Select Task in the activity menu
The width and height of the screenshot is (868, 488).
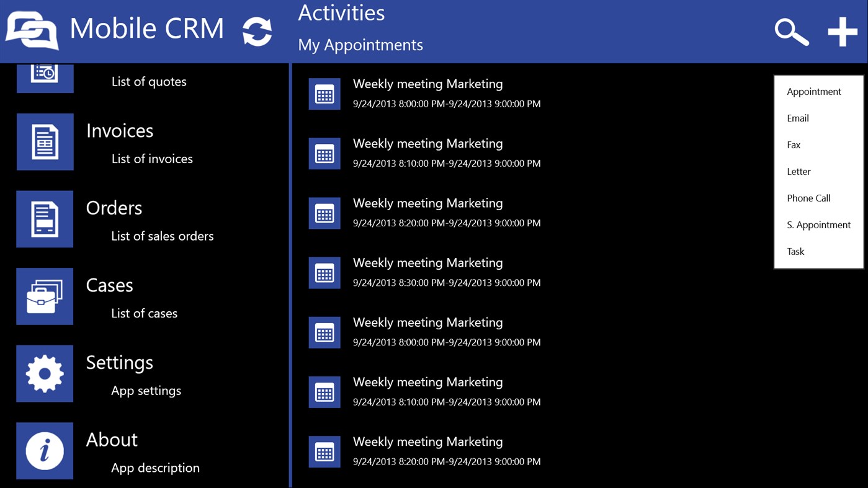(795, 251)
